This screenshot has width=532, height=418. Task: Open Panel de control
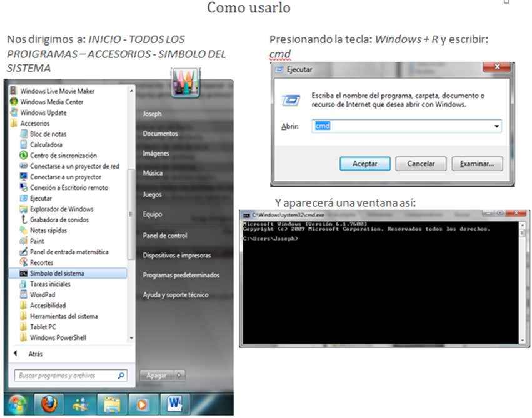[165, 236]
